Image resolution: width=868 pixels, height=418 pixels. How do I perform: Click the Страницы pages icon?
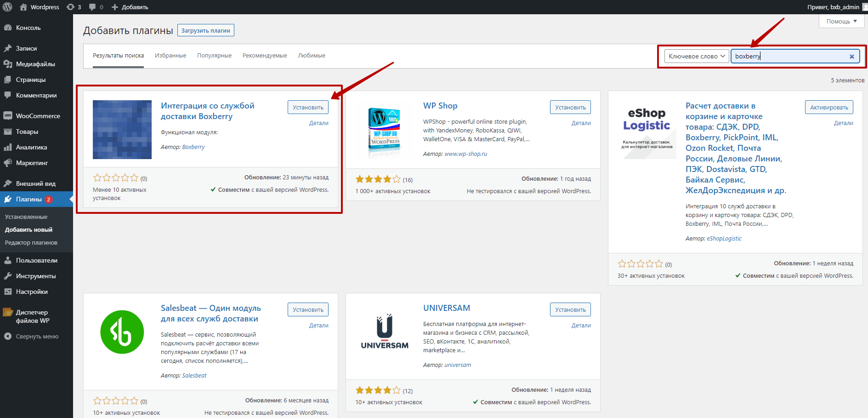click(x=8, y=80)
